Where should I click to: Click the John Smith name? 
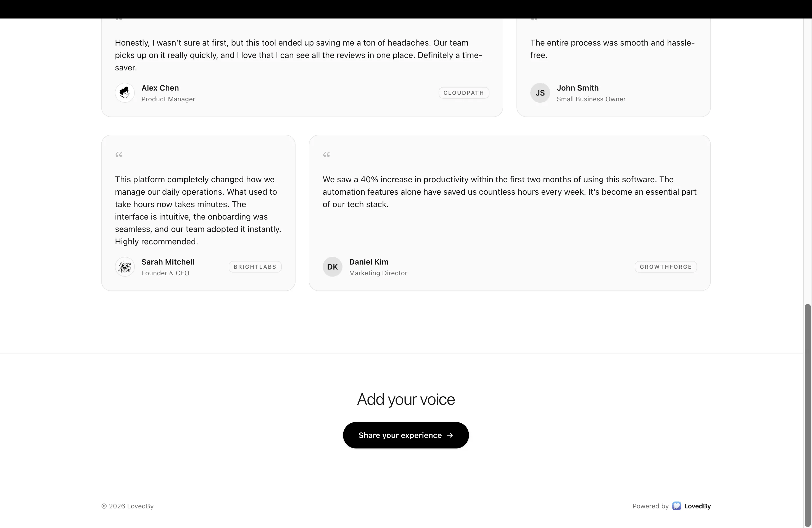[578, 88]
